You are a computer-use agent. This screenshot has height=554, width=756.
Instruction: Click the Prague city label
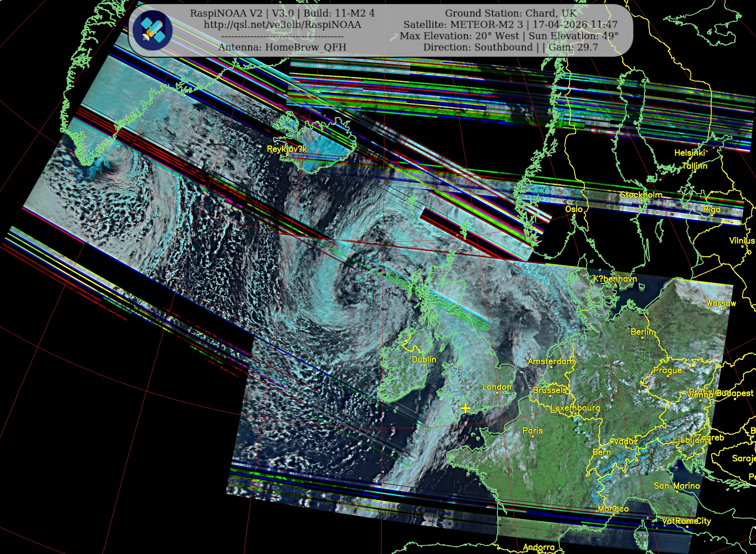point(667,371)
